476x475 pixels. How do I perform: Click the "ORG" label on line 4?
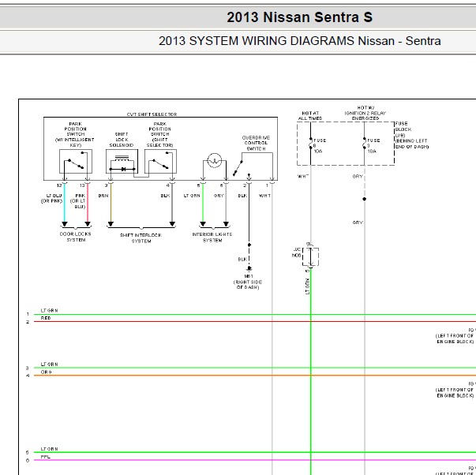46,372
